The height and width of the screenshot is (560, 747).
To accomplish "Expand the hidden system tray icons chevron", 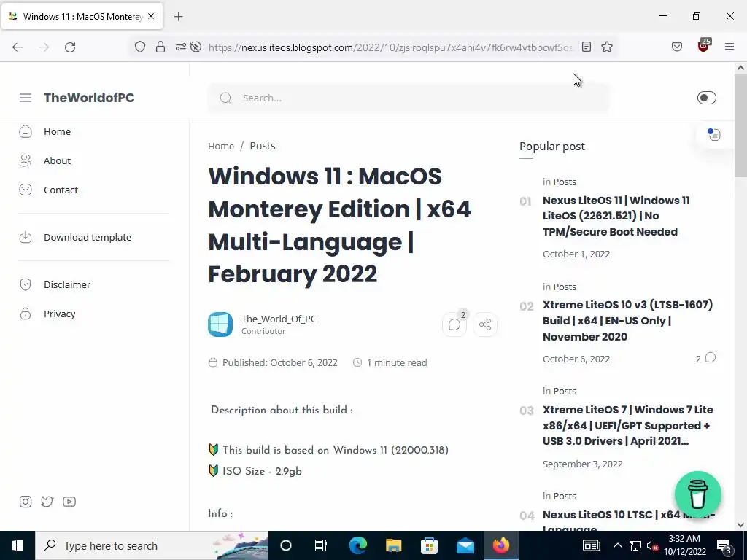I will (617, 545).
